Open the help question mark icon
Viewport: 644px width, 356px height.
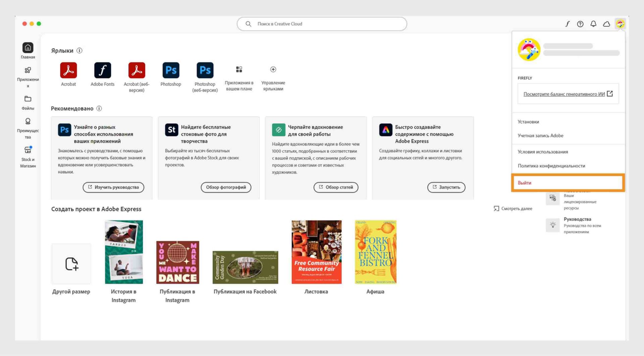[580, 24]
